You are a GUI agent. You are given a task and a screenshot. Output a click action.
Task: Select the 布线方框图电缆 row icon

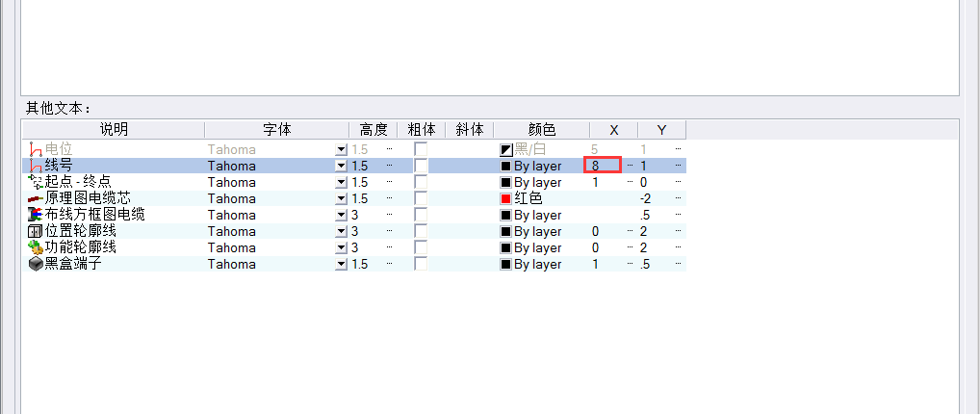point(36,215)
